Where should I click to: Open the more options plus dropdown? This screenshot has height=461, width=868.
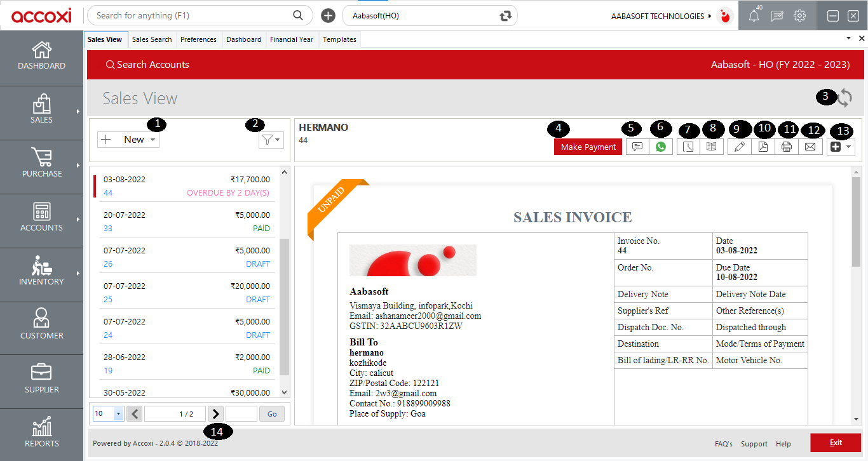point(841,147)
